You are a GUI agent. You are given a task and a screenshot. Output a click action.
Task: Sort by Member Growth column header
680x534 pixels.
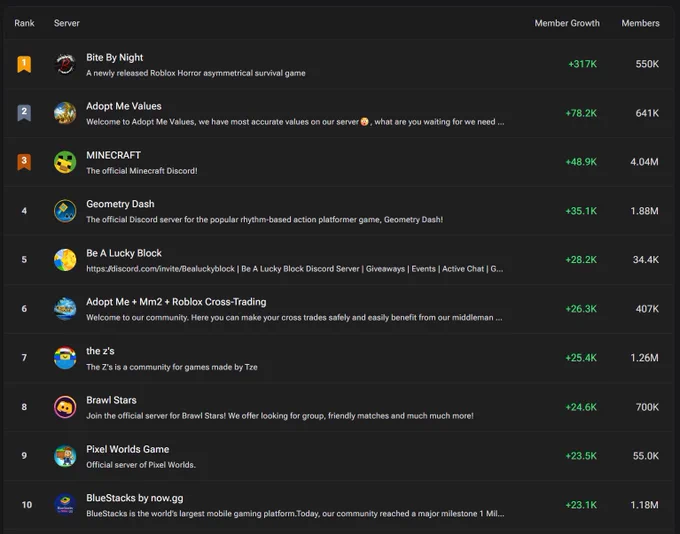pyautogui.click(x=567, y=23)
